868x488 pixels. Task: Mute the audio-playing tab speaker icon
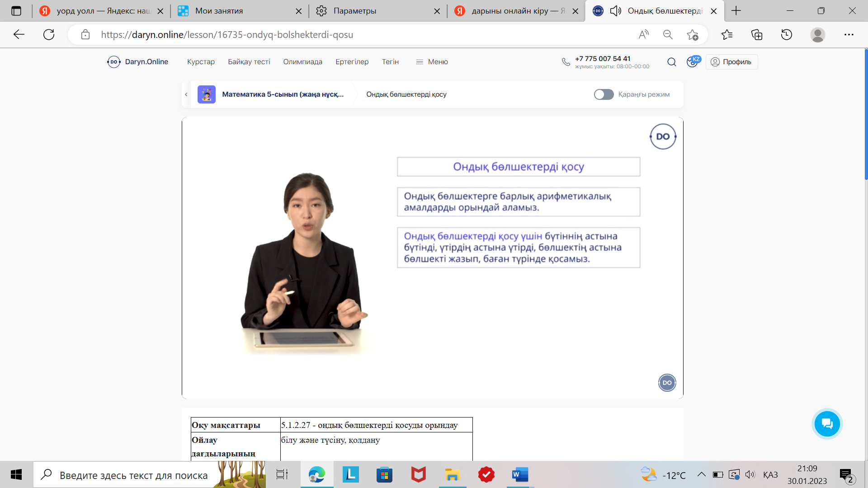point(615,11)
